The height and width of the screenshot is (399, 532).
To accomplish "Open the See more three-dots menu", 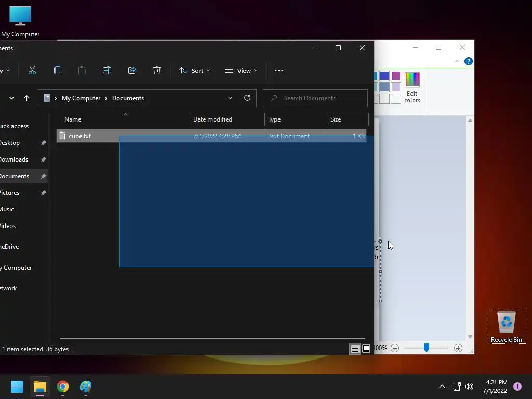I will pos(279,71).
